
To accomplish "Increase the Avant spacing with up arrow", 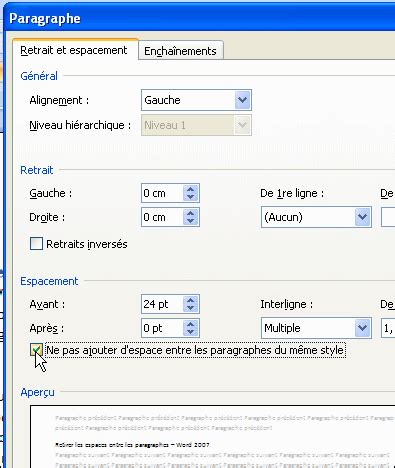I will point(191,300).
